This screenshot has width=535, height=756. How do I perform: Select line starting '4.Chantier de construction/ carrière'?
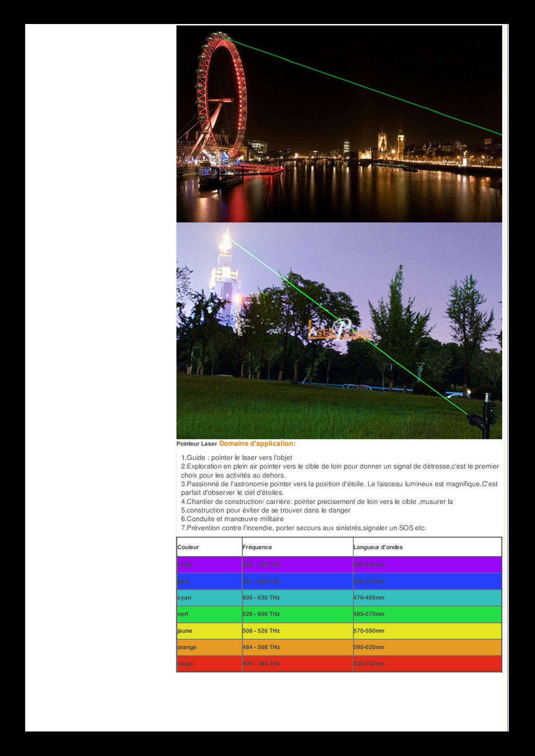[x=317, y=501]
